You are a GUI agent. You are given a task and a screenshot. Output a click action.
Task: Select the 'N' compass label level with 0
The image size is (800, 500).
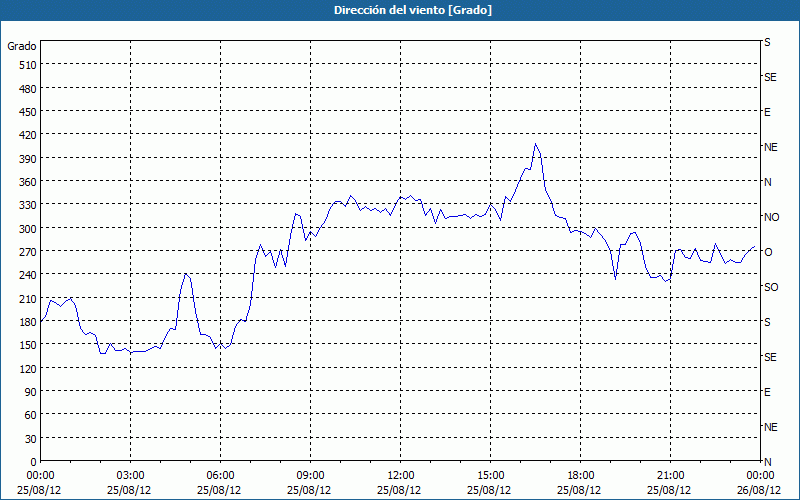point(767,462)
